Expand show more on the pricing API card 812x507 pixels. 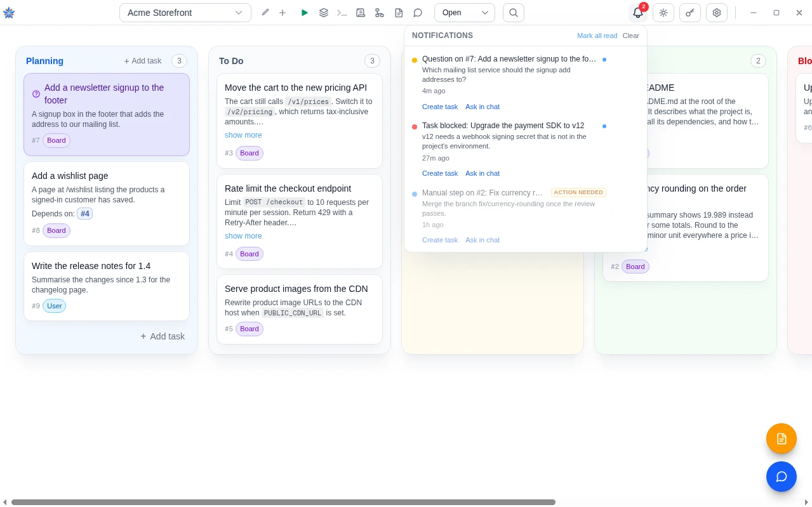point(243,135)
